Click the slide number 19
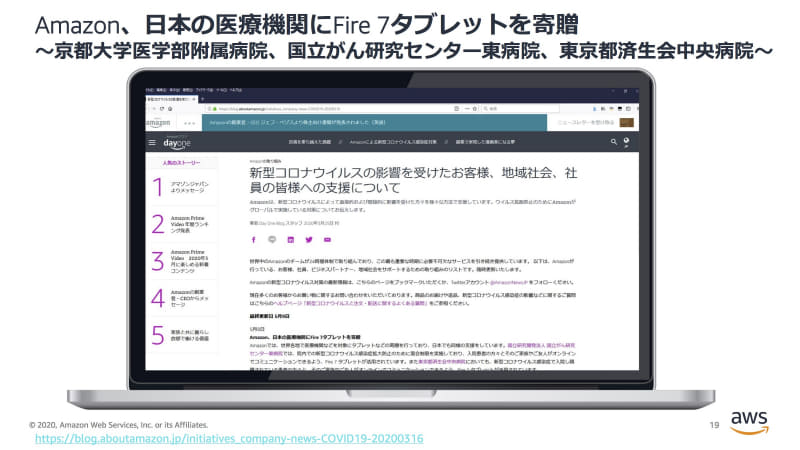The height and width of the screenshot is (450, 800). (714, 424)
